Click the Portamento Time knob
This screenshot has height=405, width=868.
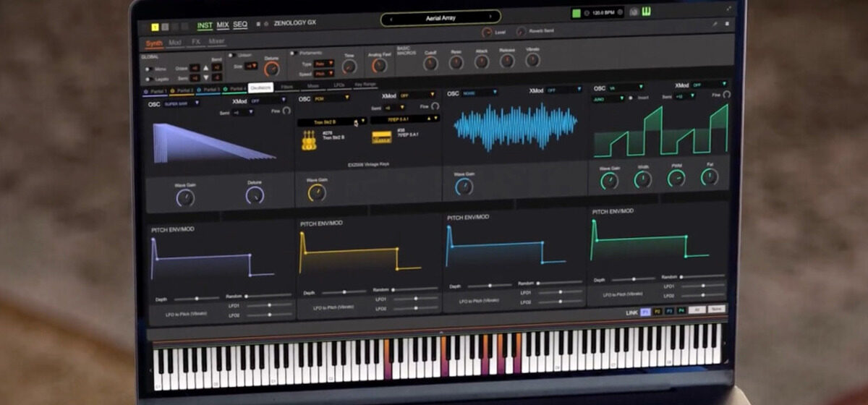[349, 67]
